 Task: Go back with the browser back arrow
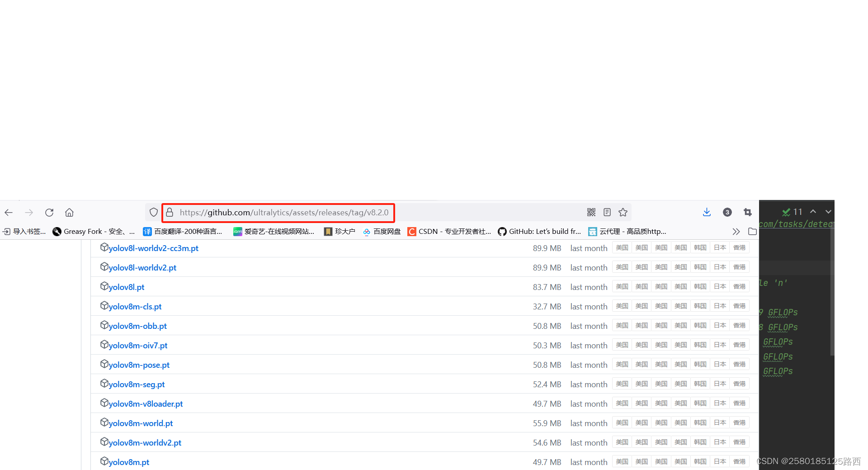click(x=9, y=212)
